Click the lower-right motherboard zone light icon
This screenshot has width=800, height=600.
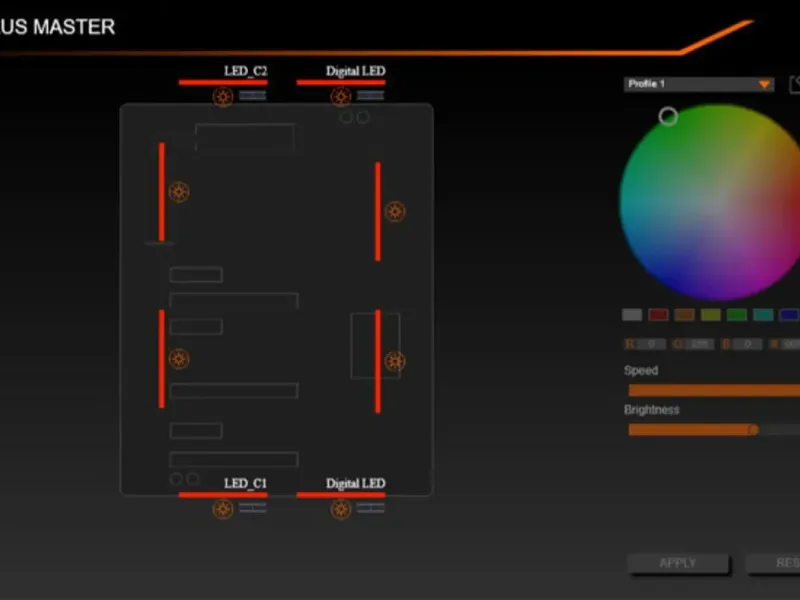coord(395,361)
